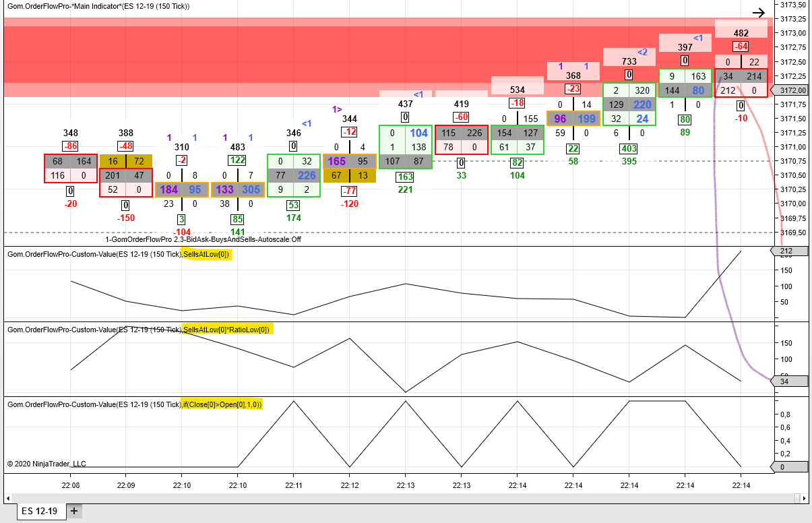Click the 3173,50 price axis label
812x523 pixels.
pyautogui.click(x=793, y=4)
